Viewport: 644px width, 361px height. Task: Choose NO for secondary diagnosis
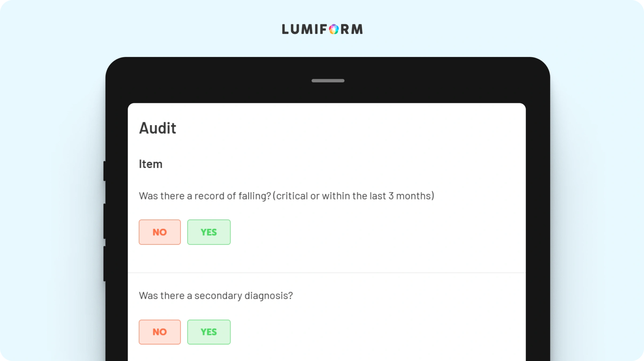pyautogui.click(x=160, y=332)
